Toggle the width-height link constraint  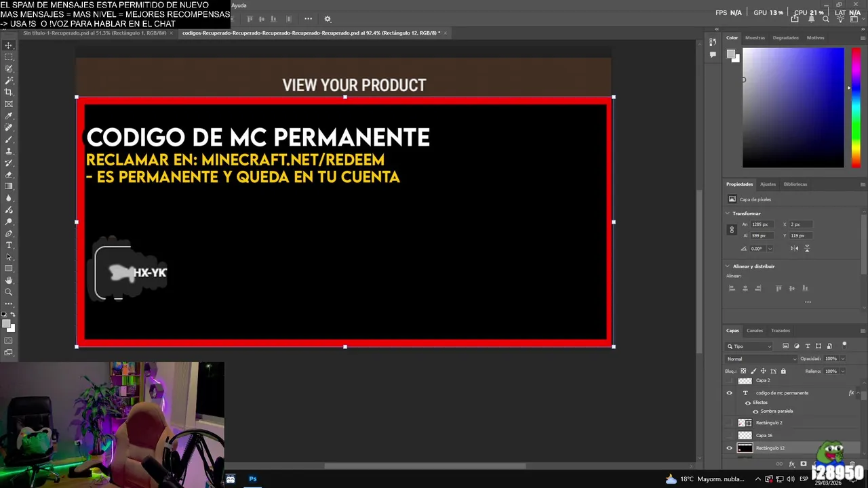(732, 230)
